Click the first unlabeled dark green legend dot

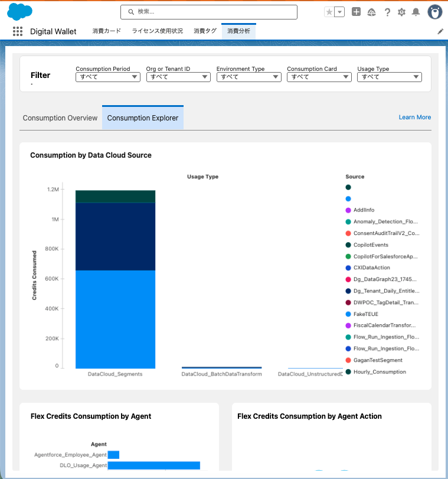tap(348, 187)
